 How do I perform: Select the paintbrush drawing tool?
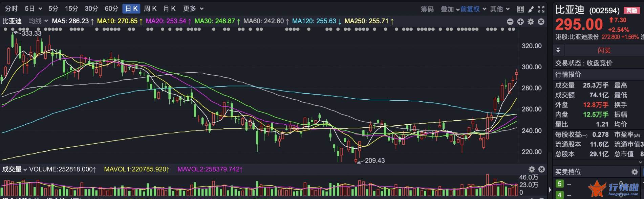tap(531, 9)
